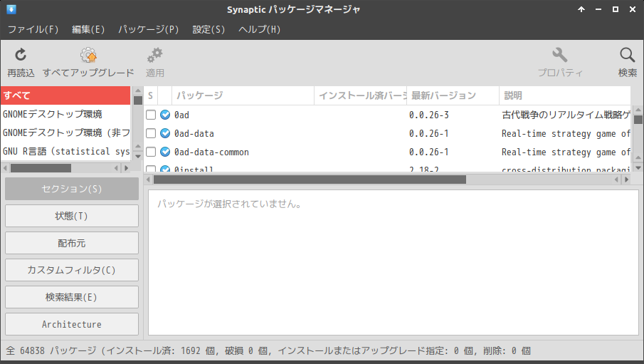Viewport: 644px width, 364px height.
Task: Open the 編集(E) menu
Action: click(x=88, y=30)
